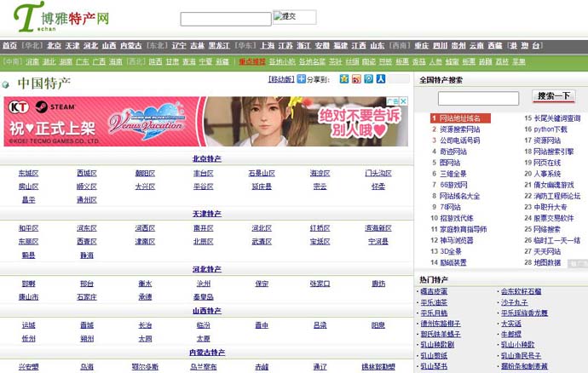This screenshot has width=588, height=373.
Task: Open the 北京特产 section heading link
Action: tap(206, 158)
